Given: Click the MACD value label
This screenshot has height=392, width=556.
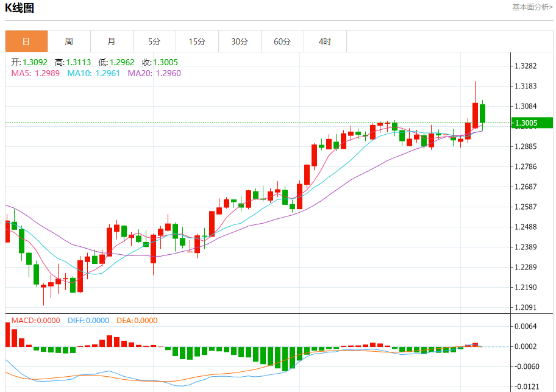Looking at the screenshot, I should pos(35,321).
